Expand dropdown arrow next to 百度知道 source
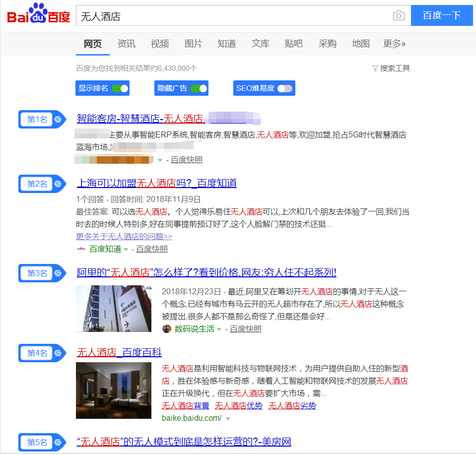This screenshot has height=455, width=476. pos(126,250)
